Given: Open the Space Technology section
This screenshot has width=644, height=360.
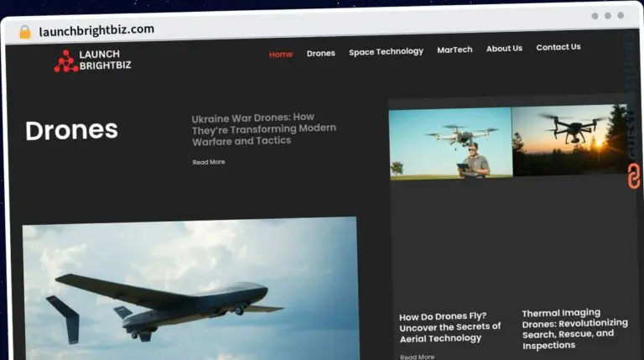Looking at the screenshot, I should coord(386,51).
